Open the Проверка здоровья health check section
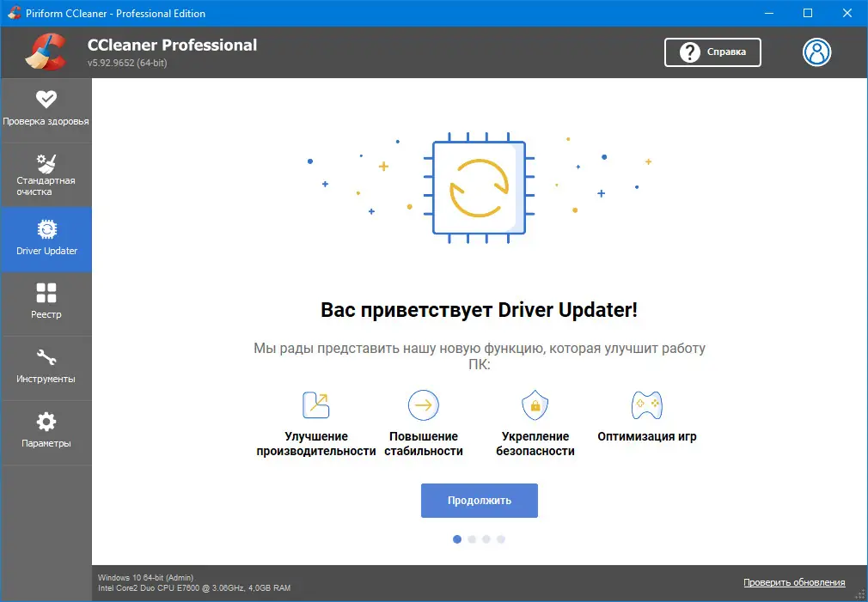The width and height of the screenshot is (868, 602). 46,110
